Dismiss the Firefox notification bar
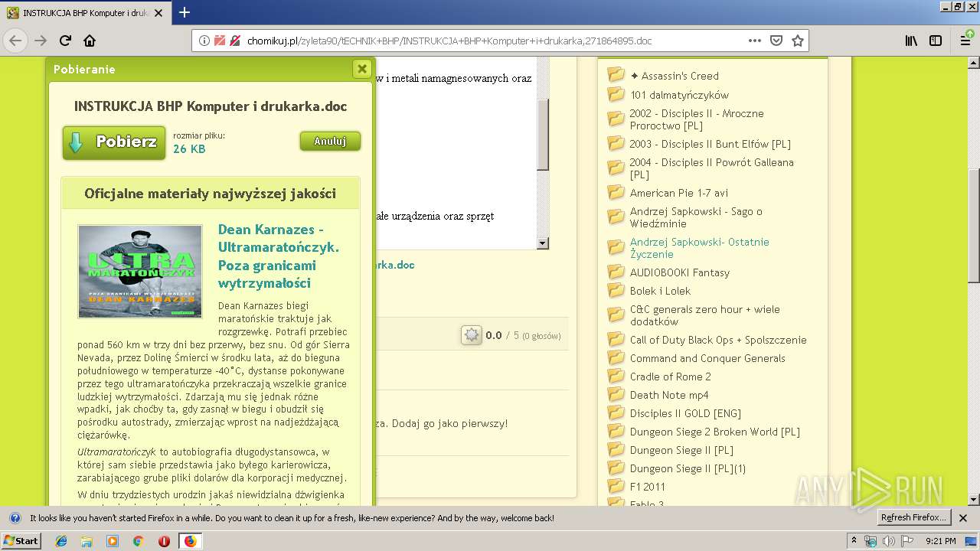The width and height of the screenshot is (980, 551). [963, 517]
